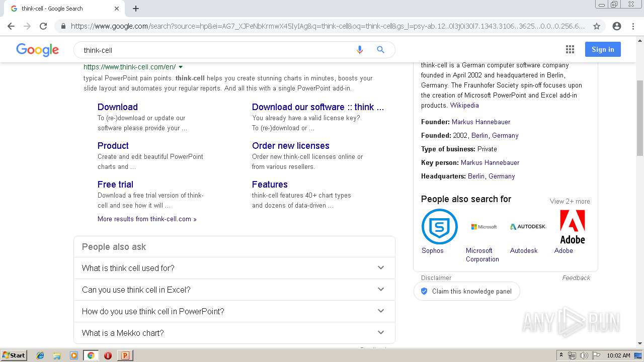The image size is (644, 362).
Task: Show hidden tray icons arrow
Action: click(x=561, y=355)
